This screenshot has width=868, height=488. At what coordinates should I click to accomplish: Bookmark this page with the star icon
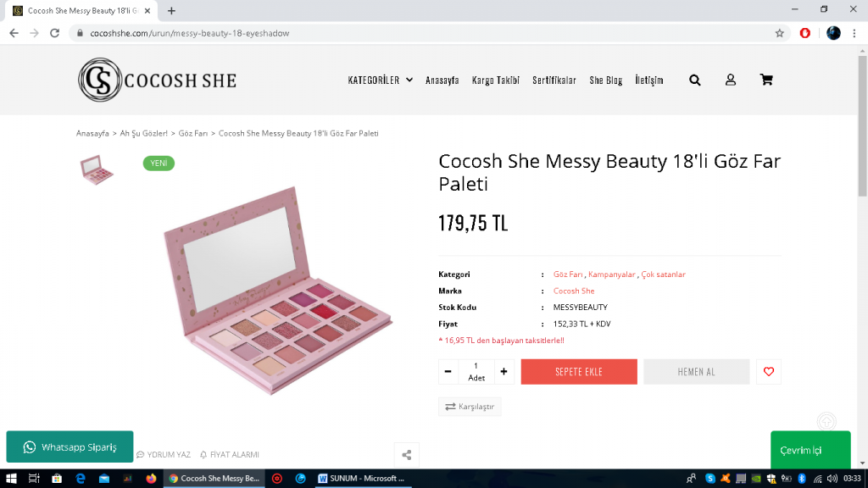point(779,33)
